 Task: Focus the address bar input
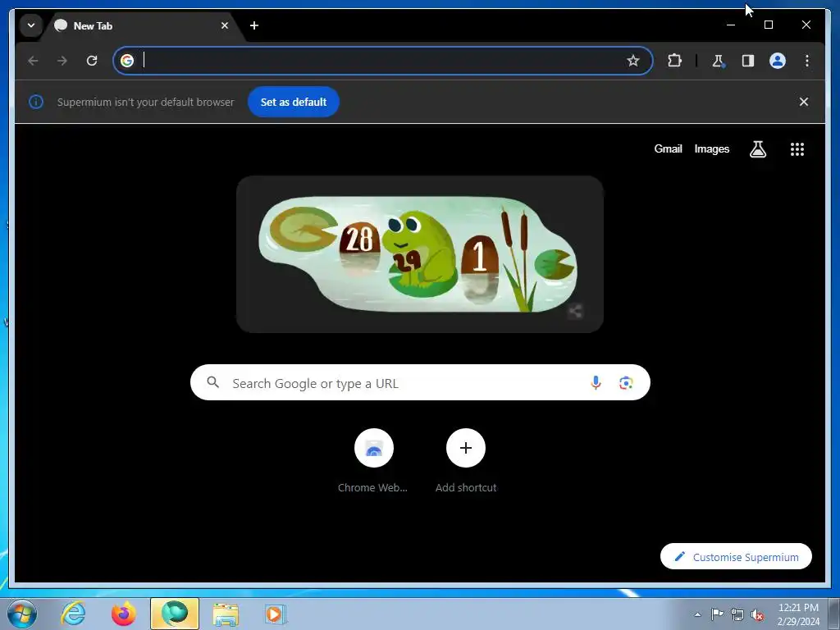pyautogui.click(x=381, y=61)
